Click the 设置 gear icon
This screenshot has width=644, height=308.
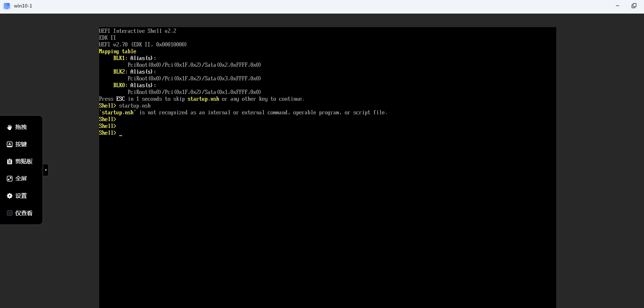click(x=10, y=196)
